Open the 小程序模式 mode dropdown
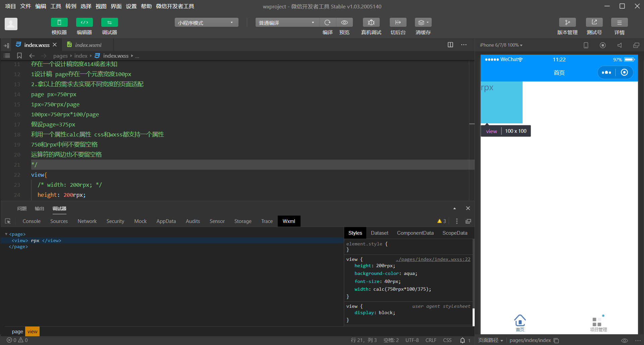Screen dimensions: 644x345 point(206,22)
